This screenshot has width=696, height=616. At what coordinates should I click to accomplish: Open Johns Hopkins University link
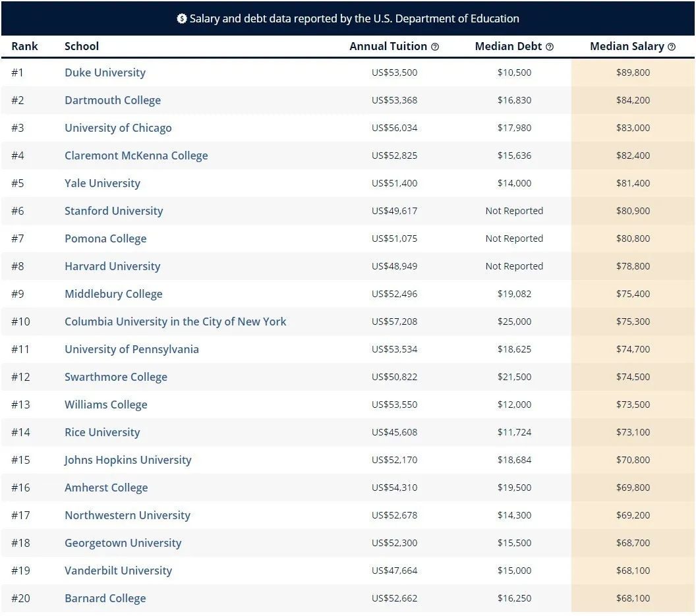128,460
